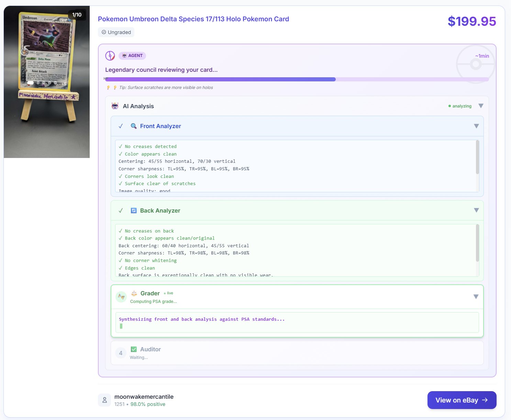Click the Grader avatar icon
This screenshot has height=420, width=511.
121,297
